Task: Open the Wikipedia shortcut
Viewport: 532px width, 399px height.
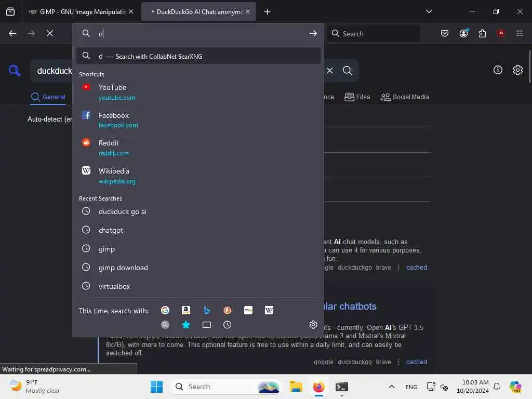Action: point(198,176)
